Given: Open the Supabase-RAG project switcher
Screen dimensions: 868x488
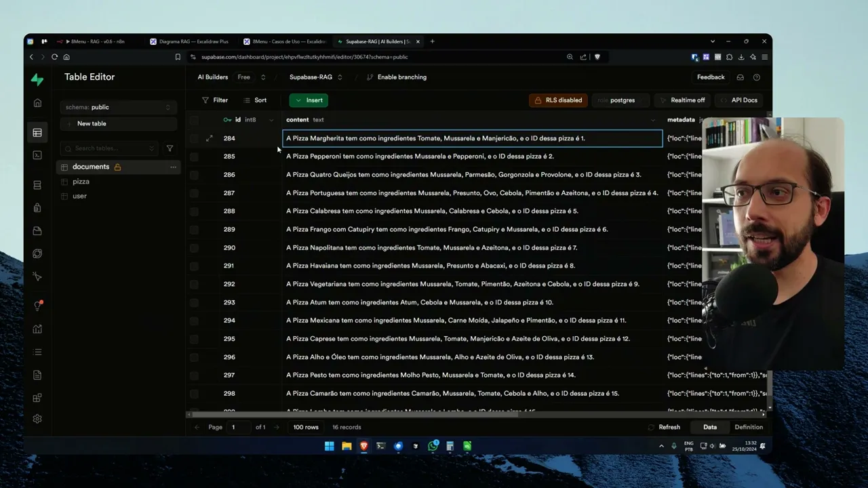Looking at the screenshot, I should tap(340, 77).
